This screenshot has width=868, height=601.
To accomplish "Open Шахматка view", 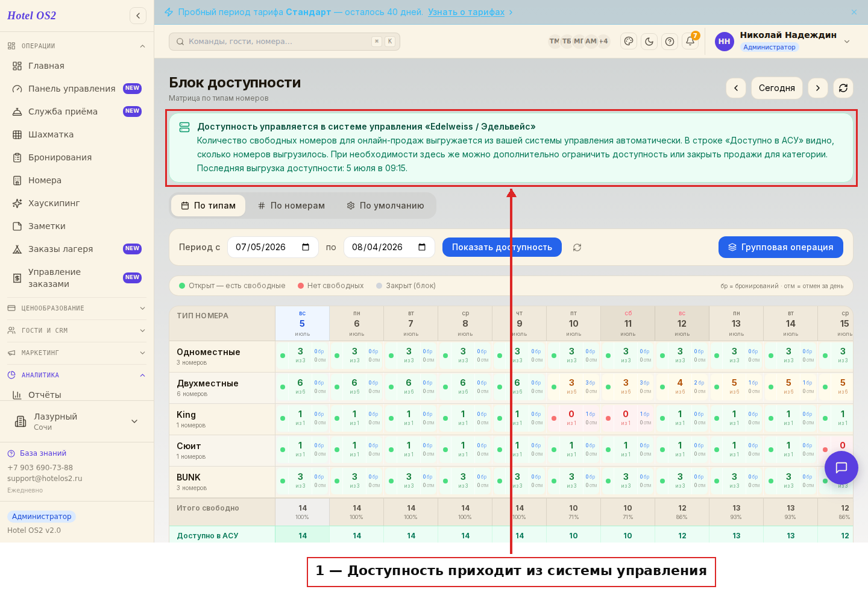I will (77, 134).
